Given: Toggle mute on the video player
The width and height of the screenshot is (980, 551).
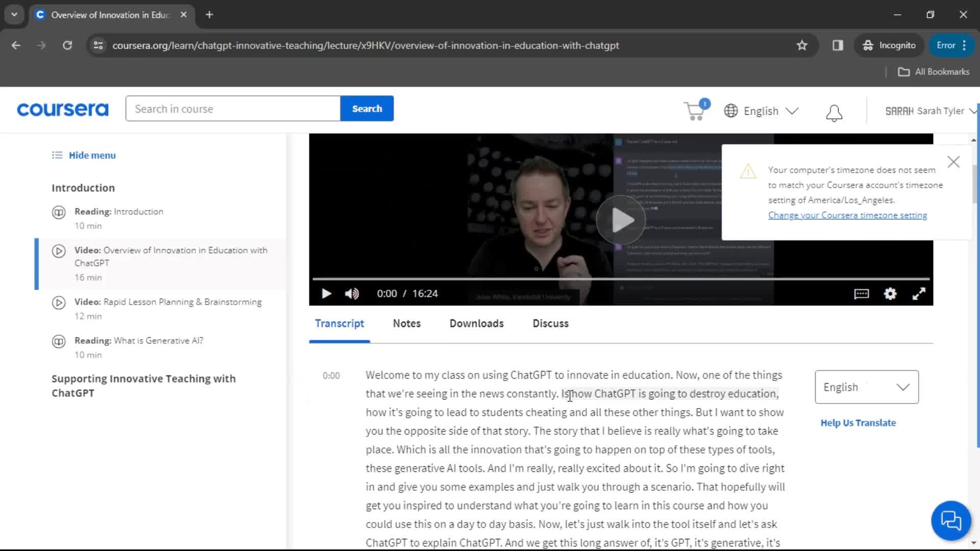Looking at the screenshot, I should pyautogui.click(x=352, y=293).
